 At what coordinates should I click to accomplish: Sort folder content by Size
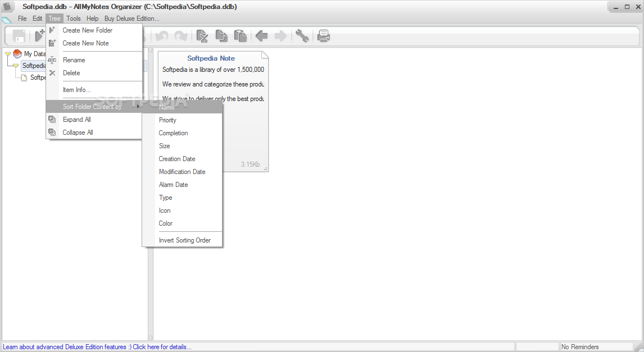tap(183, 146)
